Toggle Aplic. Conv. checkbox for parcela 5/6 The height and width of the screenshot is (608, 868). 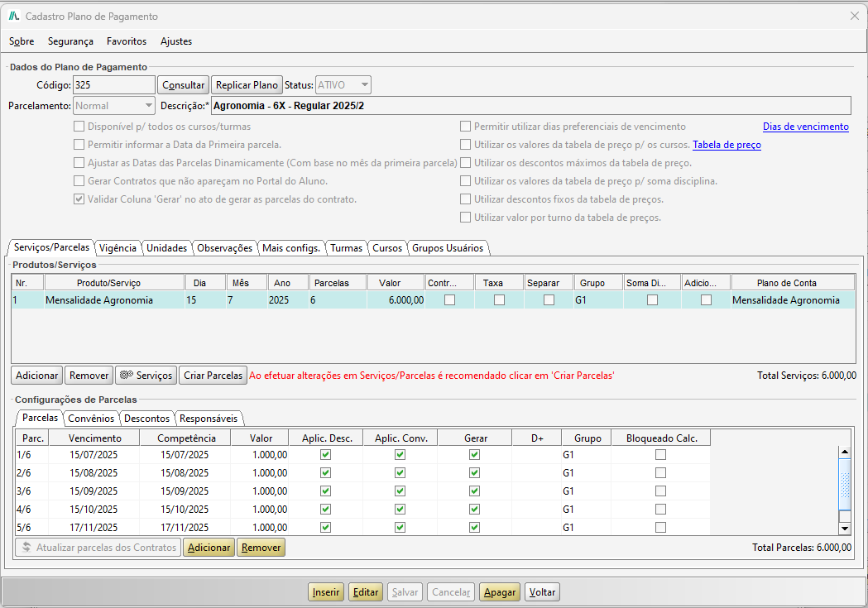[400, 528]
